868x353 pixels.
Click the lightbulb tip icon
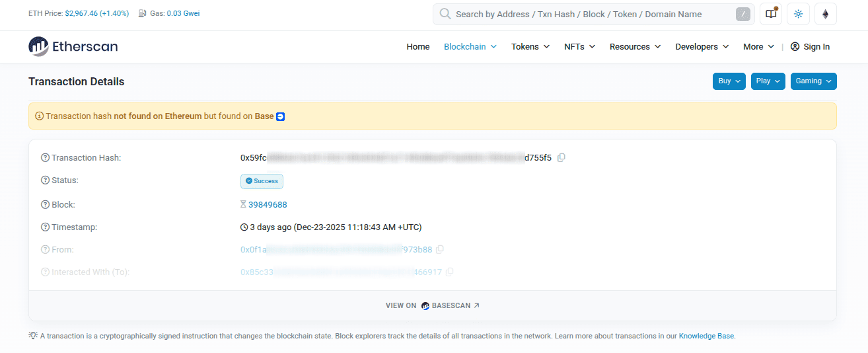click(32, 336)
